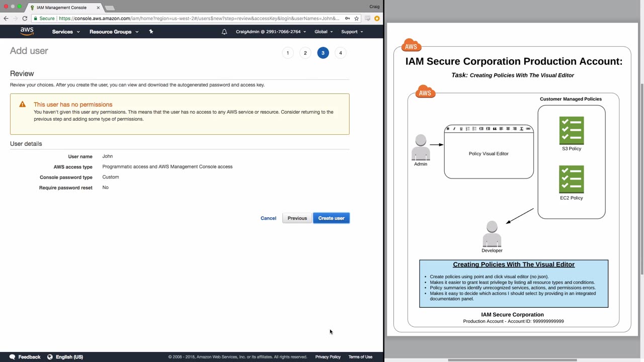Screen dimensions: 644x362
Task: Go to wizard step 1
Action: [x=288, y=53]
